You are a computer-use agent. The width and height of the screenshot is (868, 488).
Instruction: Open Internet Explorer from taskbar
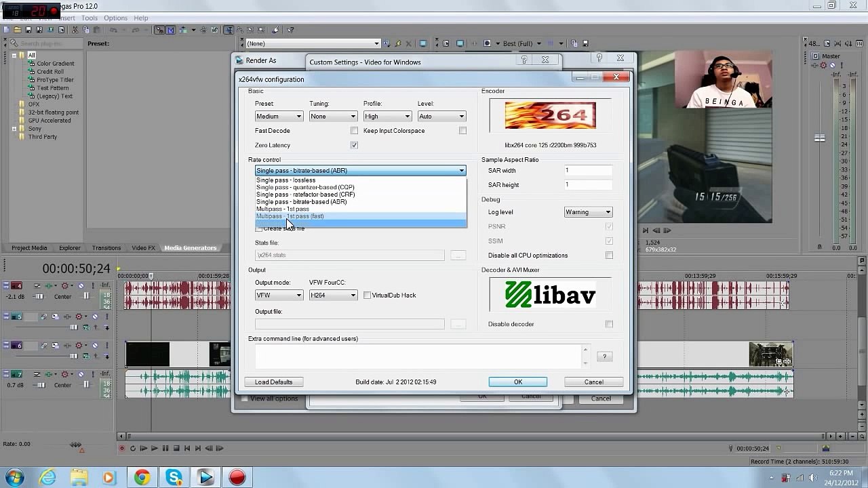tap(47, 478)
